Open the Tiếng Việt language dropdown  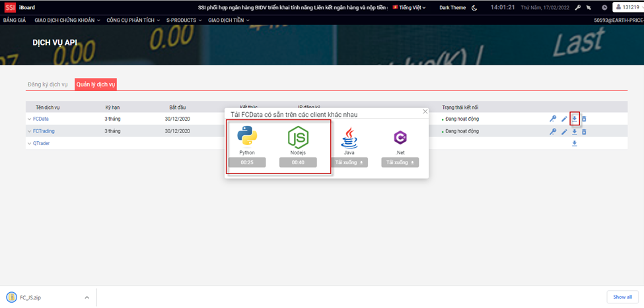[x=409, y=7]
